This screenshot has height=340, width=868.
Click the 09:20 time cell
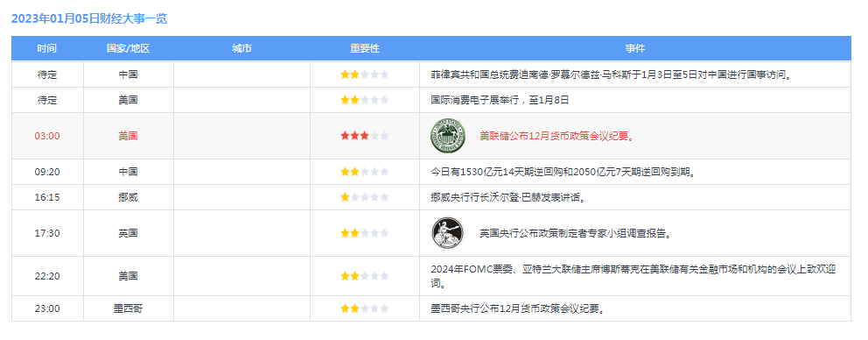coord(47,172)
